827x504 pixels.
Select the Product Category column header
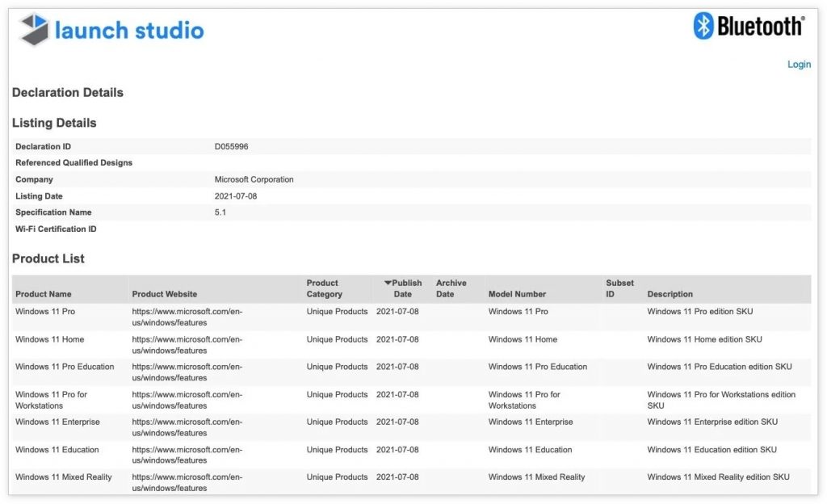point(324,288)
